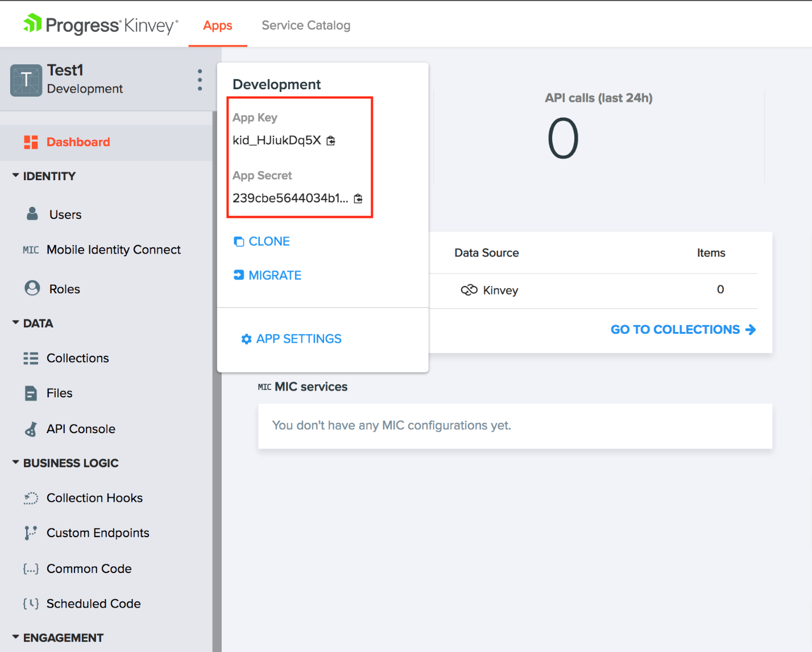Image resolution: width=812 pixels, height=652 pixels.
Task: Select the Apps tab
Action: [x=217, y=25]
